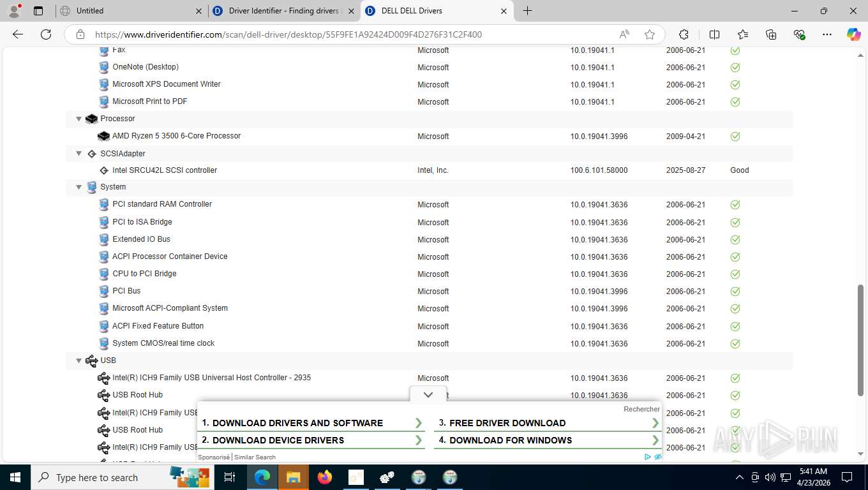Open a new browser tab

[527, 11]
